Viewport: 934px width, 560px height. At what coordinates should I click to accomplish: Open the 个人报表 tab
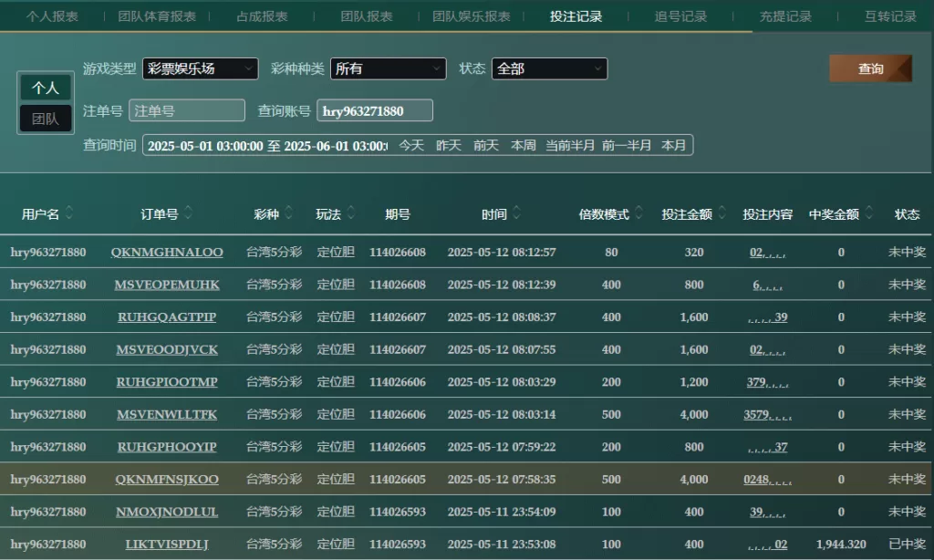[x=52, y=16]
